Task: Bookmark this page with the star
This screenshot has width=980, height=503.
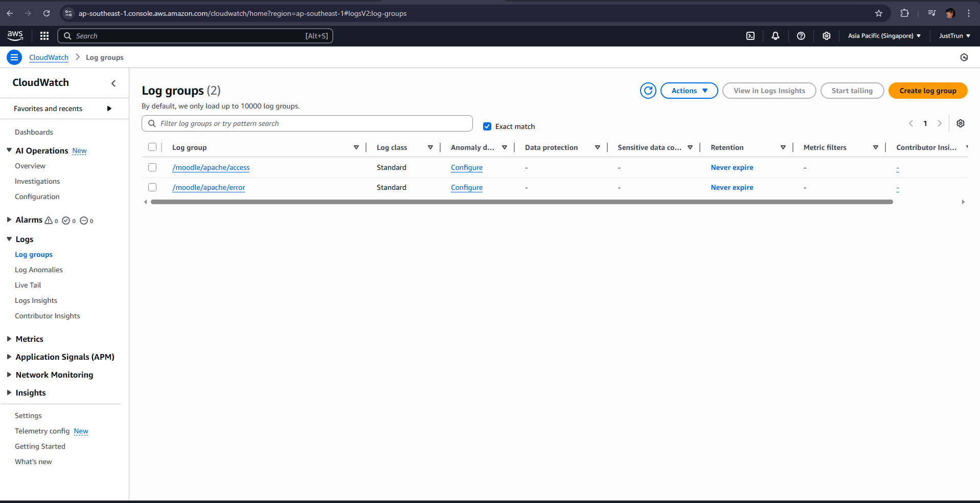Action: (879, 13)
